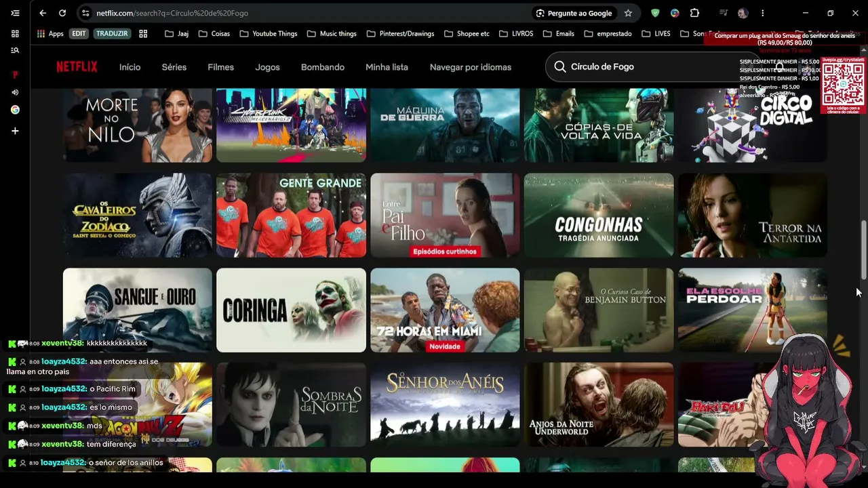Image resolution: width=868 pixels, height=488 pixels.
Task: Open the Cyberpunk Mercenários title
Action: [291, 125]
